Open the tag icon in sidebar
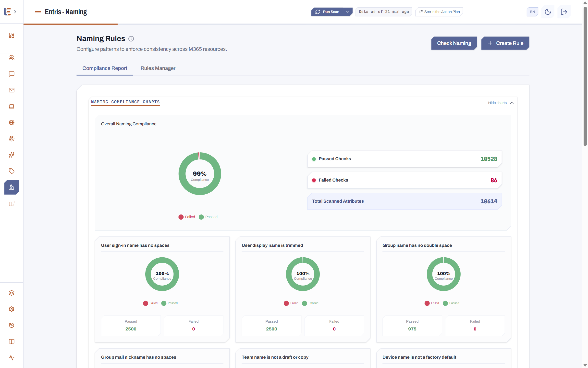The width and height of the screenshot is (588, 368). [x=12, y=171]
